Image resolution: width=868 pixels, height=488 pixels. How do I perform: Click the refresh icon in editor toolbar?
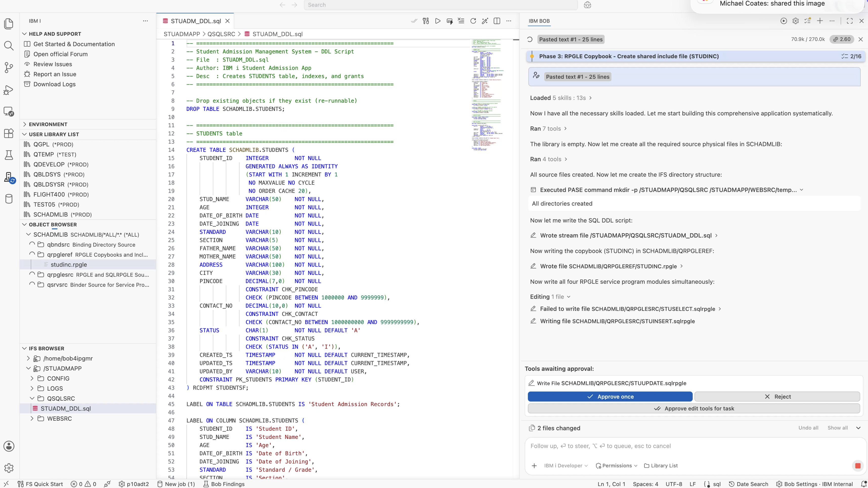click(x=473, y=21)
